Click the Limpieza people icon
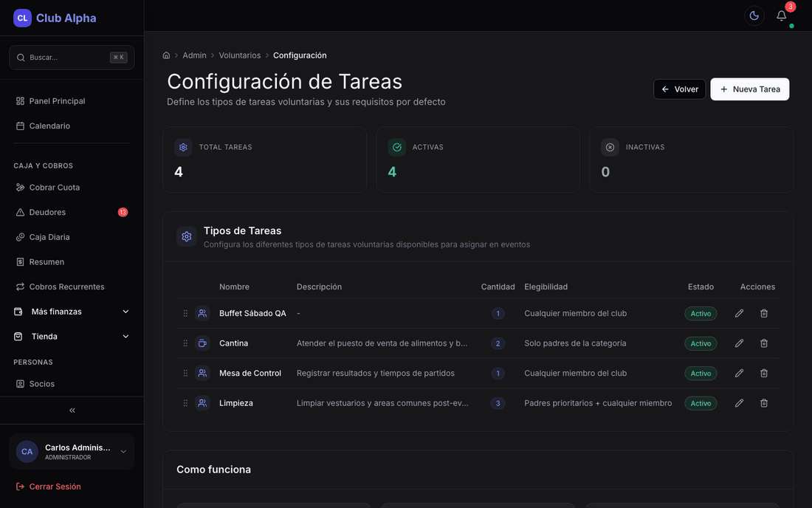Image resolution: width=812 pixels, height=508 pixels. (x=202, y=403)
